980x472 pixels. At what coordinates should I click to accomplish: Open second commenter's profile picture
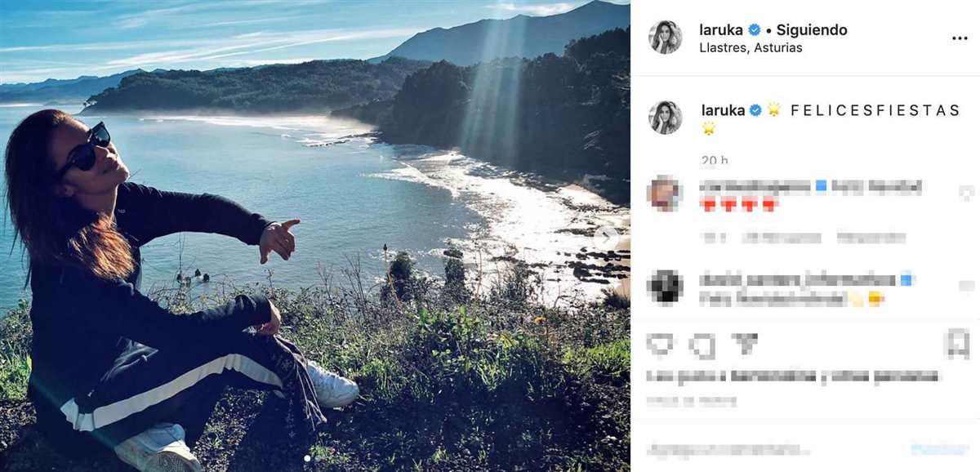click(x=665, y=287)
